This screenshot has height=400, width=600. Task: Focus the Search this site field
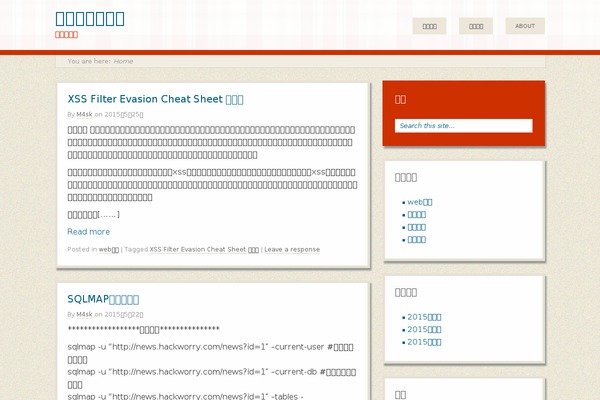pos(463,126)
